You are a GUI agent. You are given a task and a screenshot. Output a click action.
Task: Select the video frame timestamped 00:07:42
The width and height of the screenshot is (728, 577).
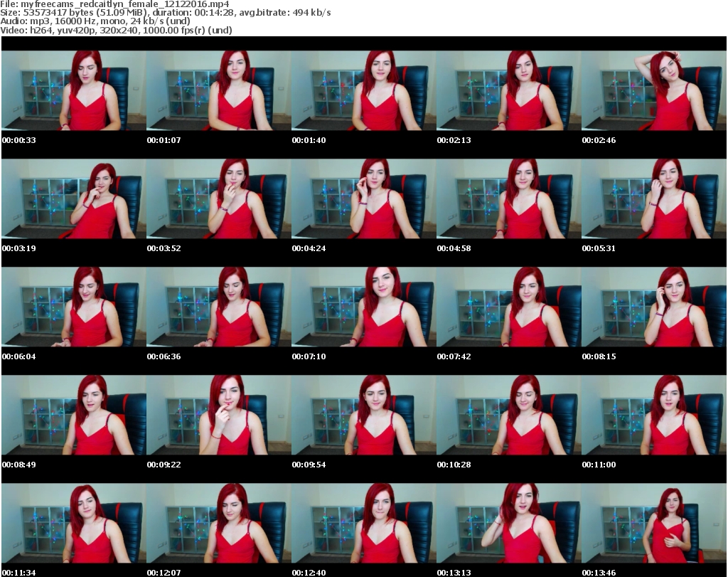508,307
